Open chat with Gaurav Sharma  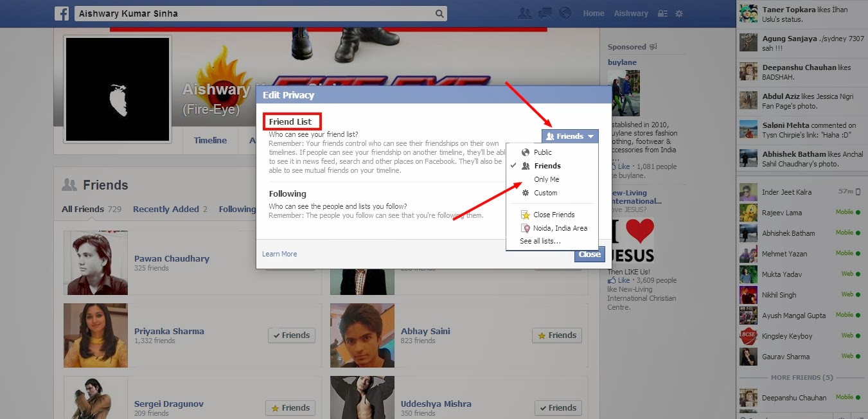[x=801, y=356]
